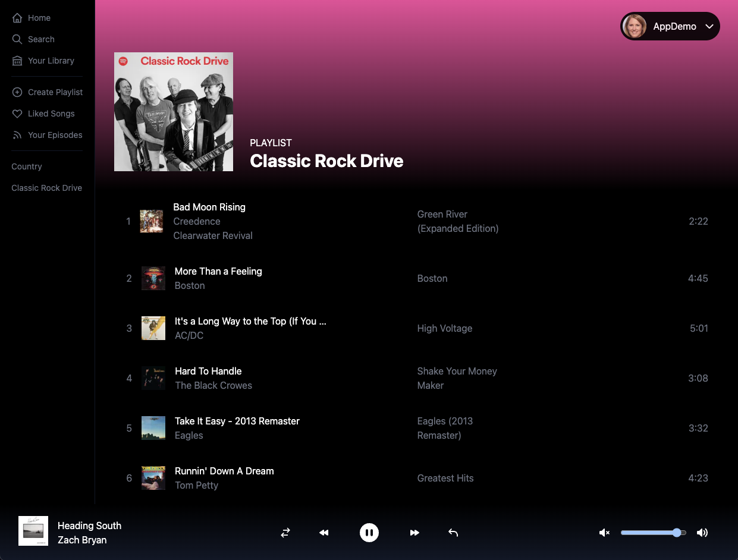Click the Runnin' Down A Dream album art

point(153,478)
